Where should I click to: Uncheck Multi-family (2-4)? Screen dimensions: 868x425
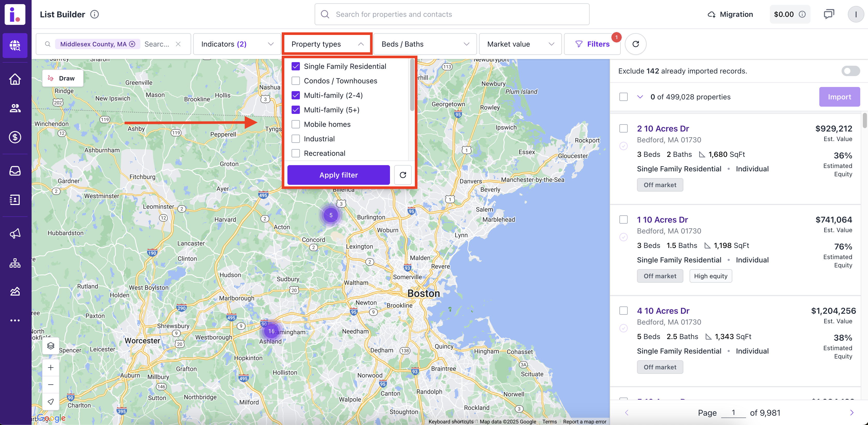(295, 95)
